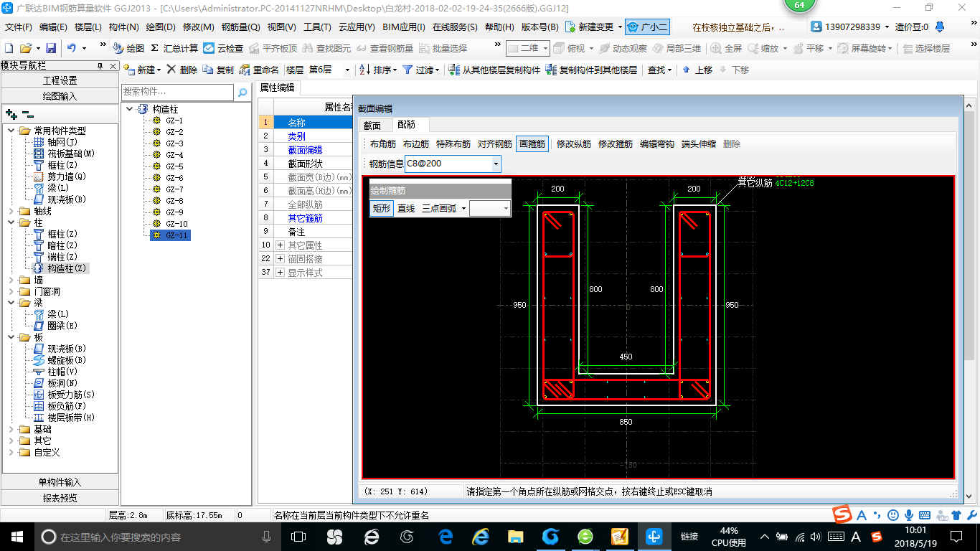Click the 上移 arrow button
This screenshot has width=980, height=551.
coord(697,70)
